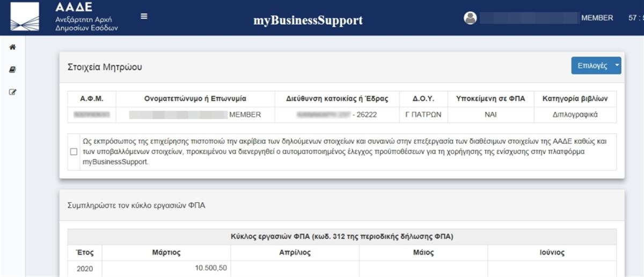Go to home via sidebar house icon
The width and height of the screenshot is (644, 277).
tap(13, 47)
